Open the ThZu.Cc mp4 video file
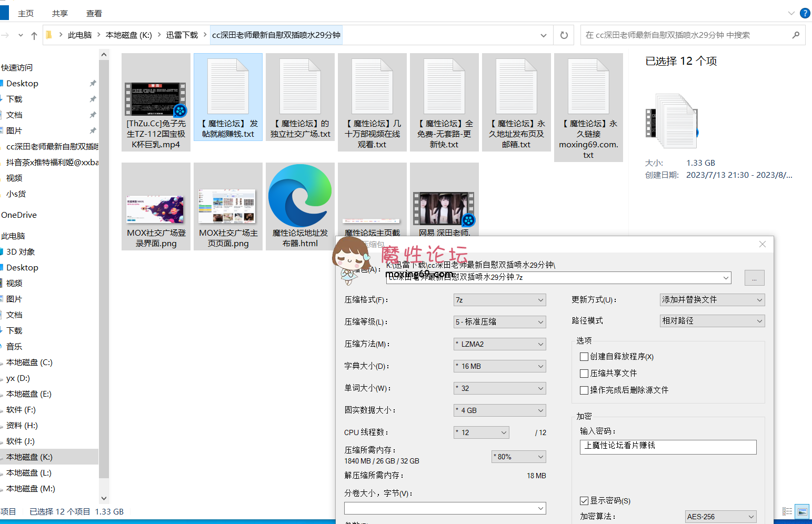This screenshot has width=812, height=524. (156, 103)
